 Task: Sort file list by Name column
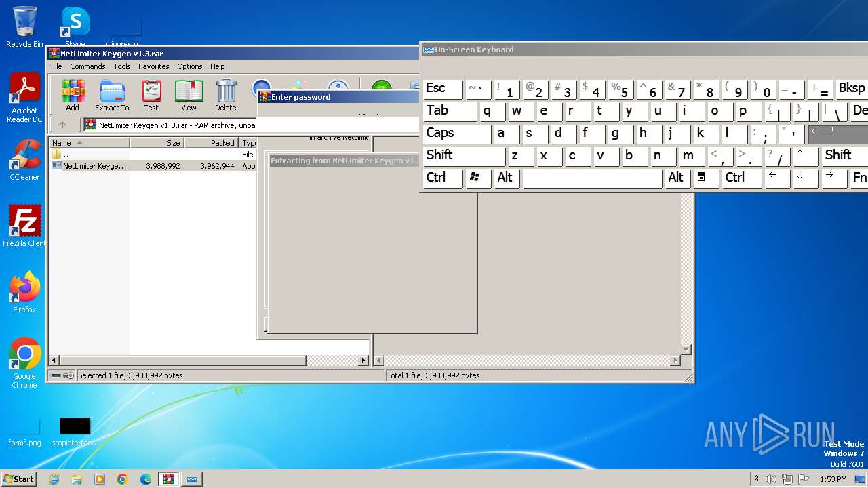coord(90,143)
